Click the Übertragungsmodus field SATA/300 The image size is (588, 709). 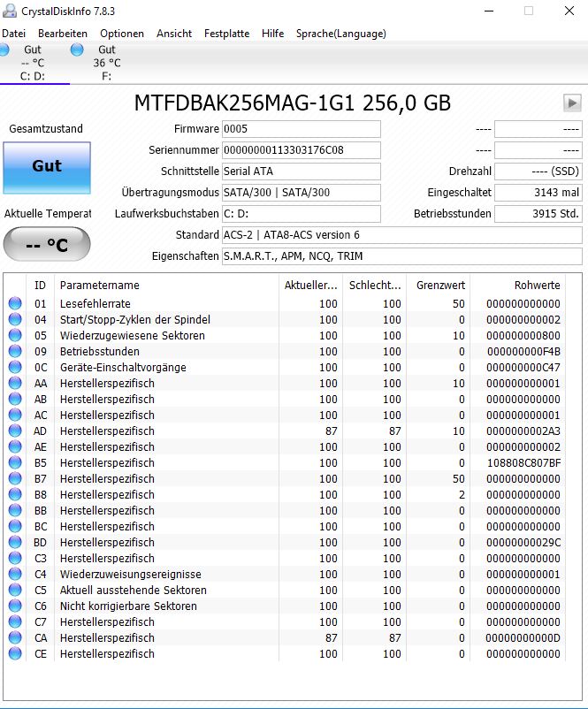[x=302, y=193]
